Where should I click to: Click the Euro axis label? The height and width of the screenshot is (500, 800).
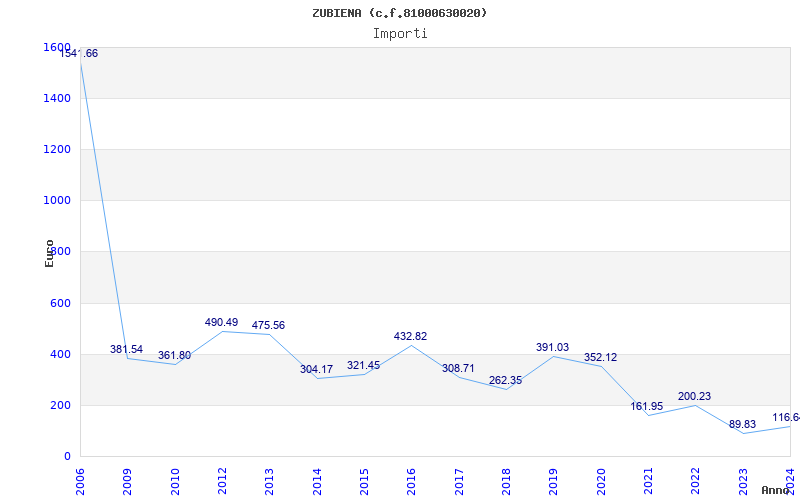pos(49,254)
